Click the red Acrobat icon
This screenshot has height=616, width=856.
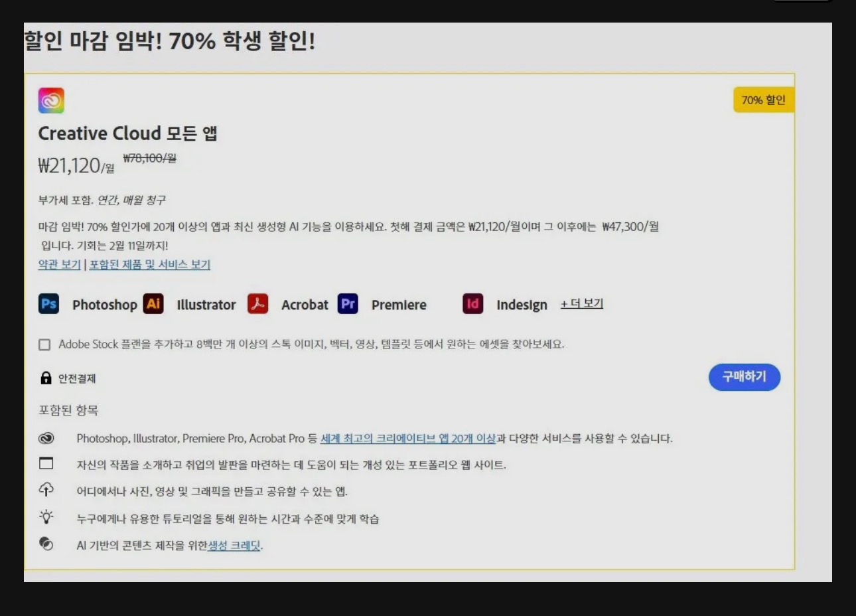(257, 303)
